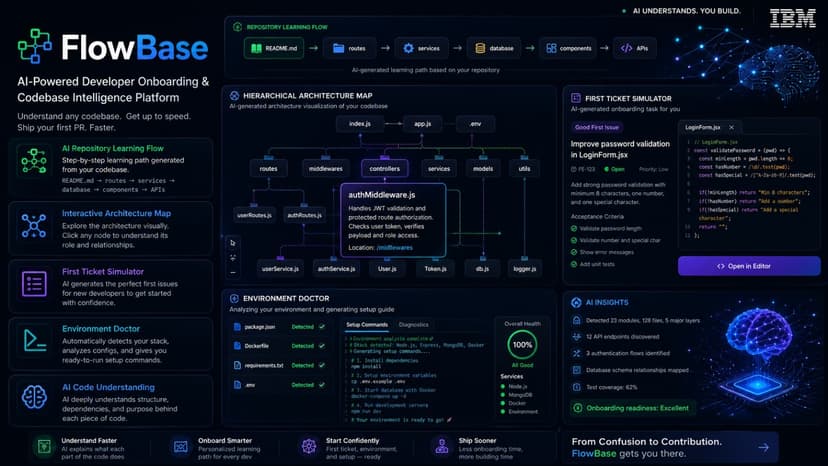Select the routes folder node
828x466 pixels.
coord(268,169)
